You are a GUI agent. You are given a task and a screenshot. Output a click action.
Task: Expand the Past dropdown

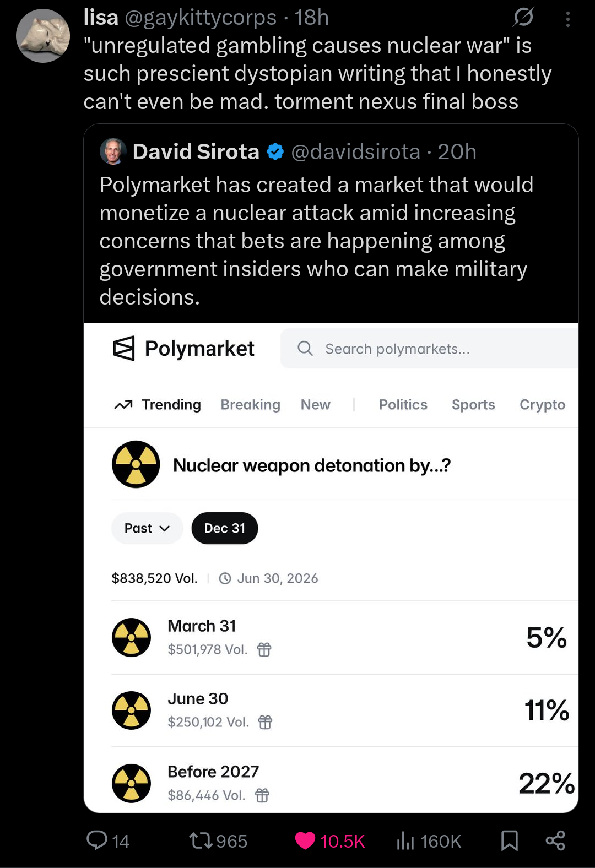point(147,528)
